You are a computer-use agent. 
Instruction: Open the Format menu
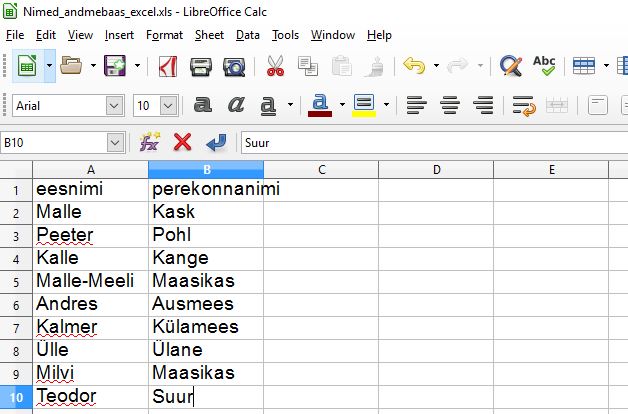(164, 35)
